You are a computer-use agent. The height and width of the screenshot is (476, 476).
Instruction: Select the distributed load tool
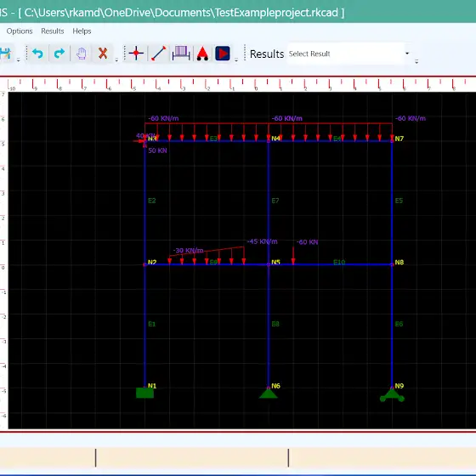point(181,54)
